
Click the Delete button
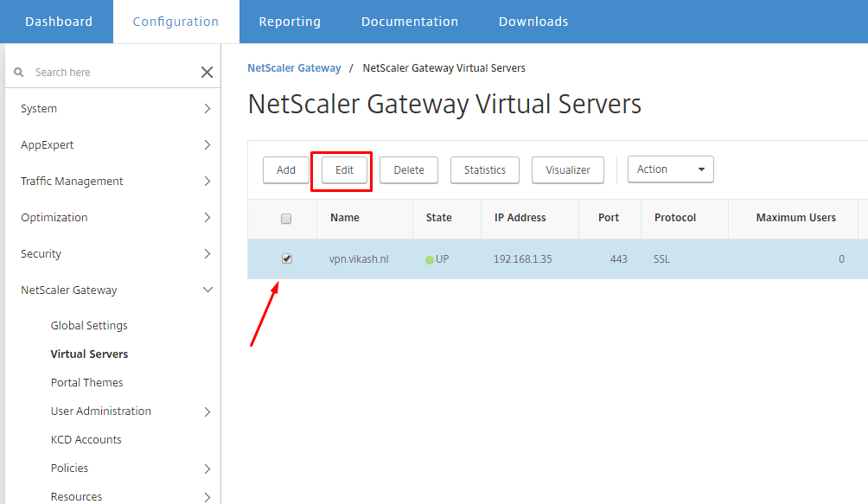coord(409,169)
